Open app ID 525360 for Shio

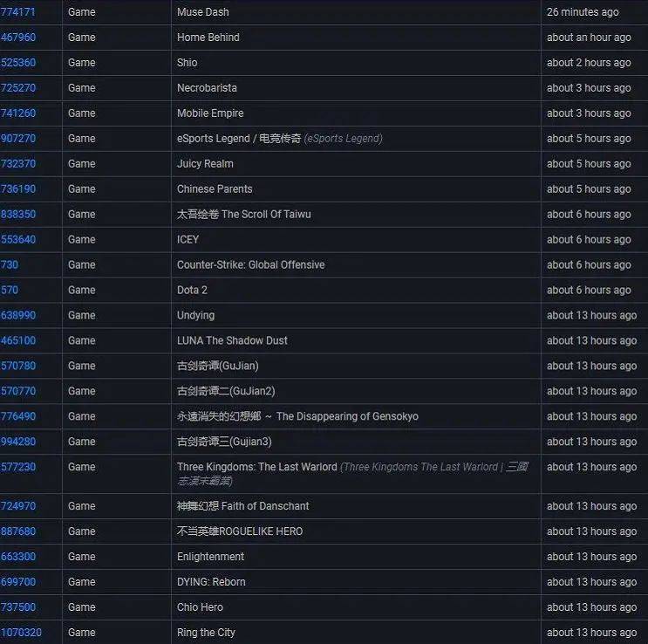18,63
